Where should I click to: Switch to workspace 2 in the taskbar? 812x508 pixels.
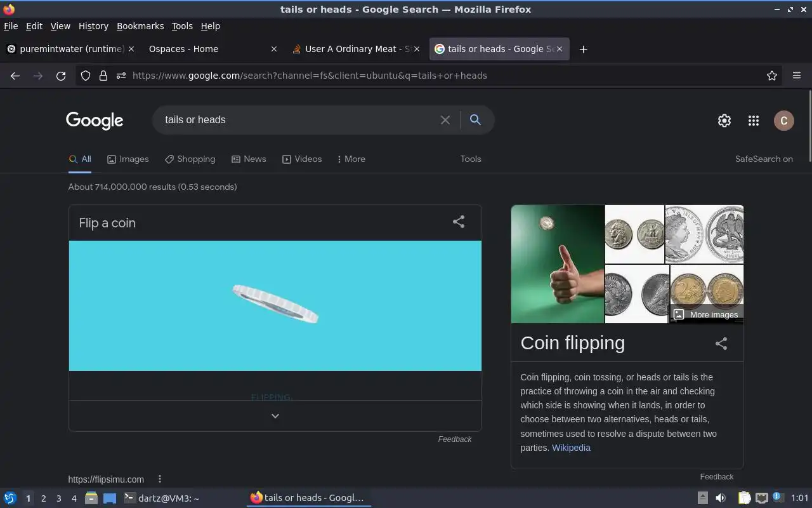pyautogui.click(x=43, y=498)
